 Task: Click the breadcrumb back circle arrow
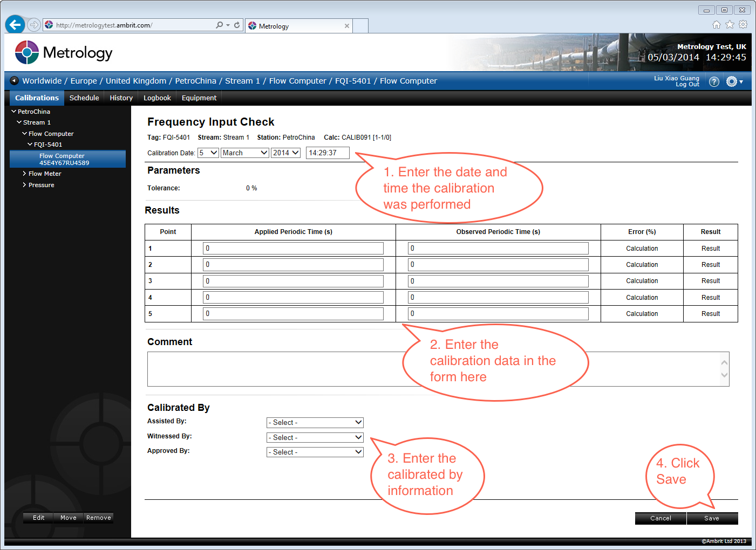coord(13,80)
